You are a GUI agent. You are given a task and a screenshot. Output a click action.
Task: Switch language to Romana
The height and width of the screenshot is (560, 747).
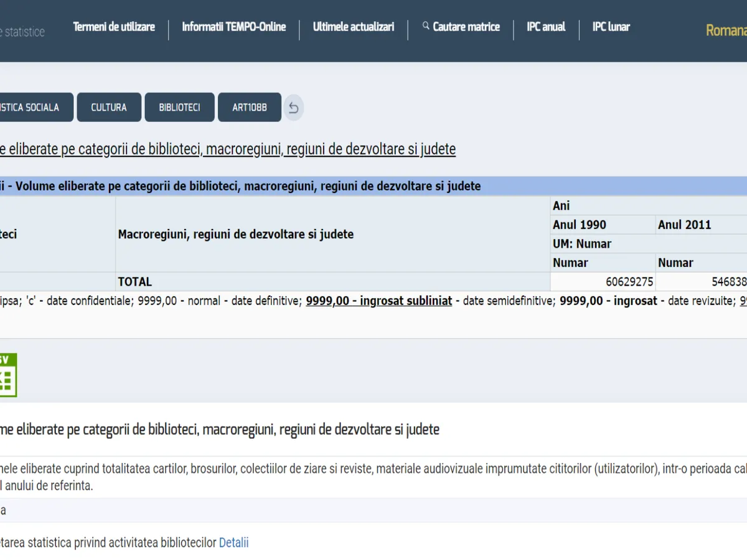tap(726, 30)
